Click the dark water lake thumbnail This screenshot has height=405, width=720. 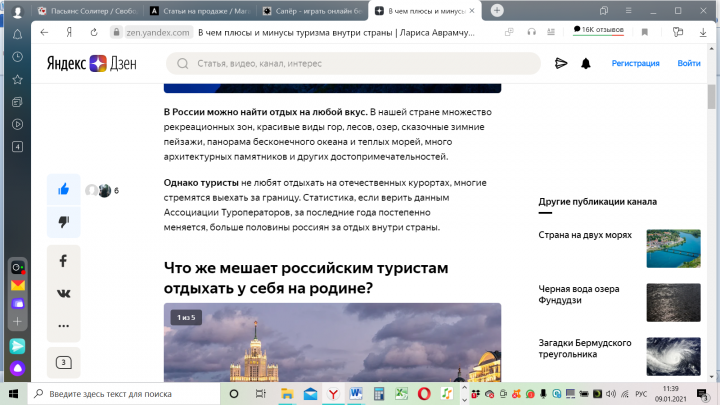pyautogui.click(x=674, y=303)
